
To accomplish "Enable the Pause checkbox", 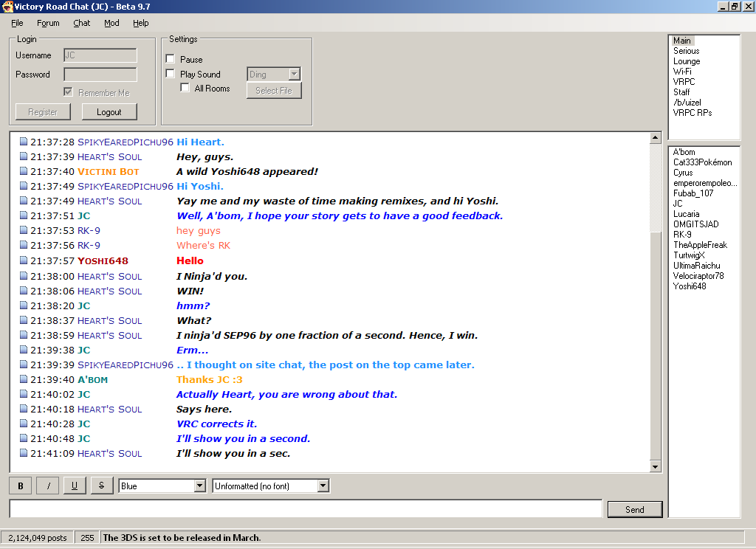I will [171, 59].
